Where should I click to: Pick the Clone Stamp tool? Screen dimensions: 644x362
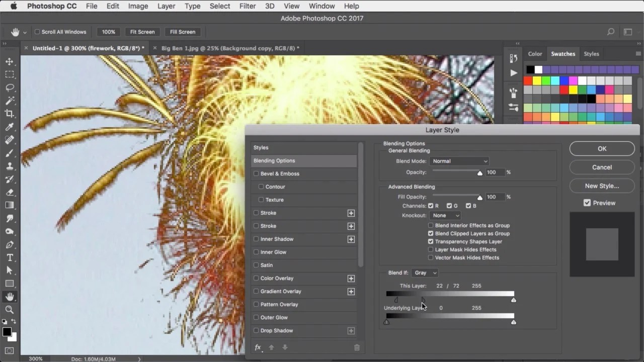[x=10, y=166]
